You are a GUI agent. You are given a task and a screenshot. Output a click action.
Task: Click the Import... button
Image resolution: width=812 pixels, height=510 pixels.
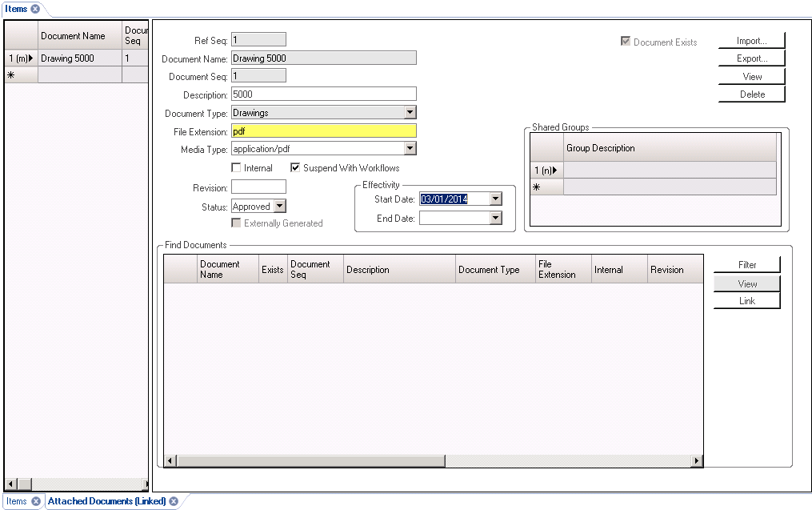point(751,41)
